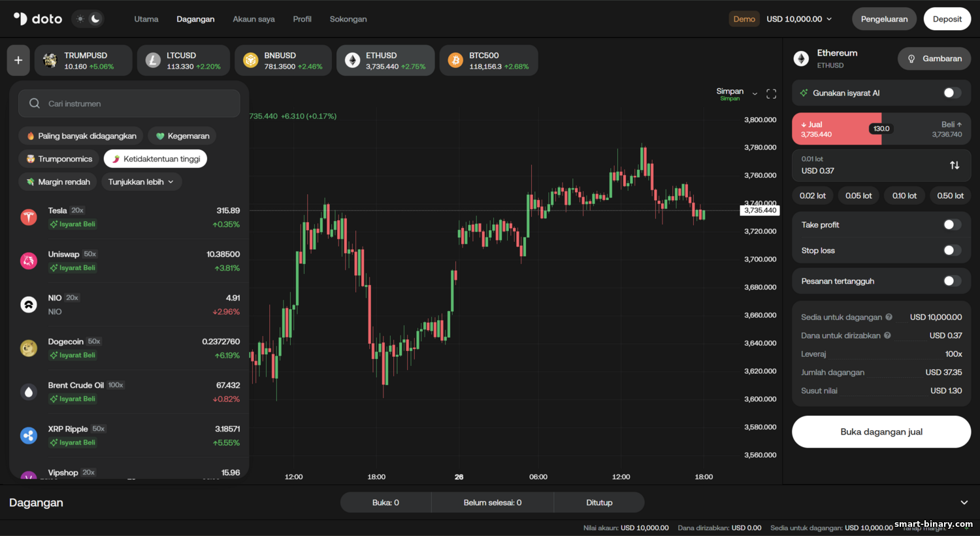Choose 0.02 lot preset
This screenshot has height=536, width=980.
click(813, 195)
